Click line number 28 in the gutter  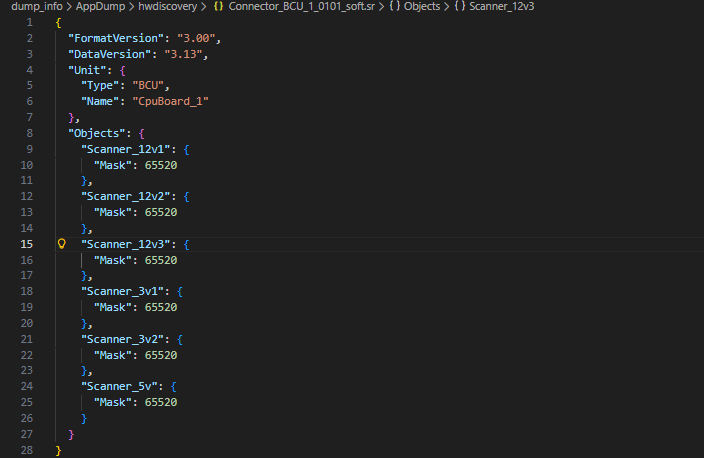coord(26,450)
